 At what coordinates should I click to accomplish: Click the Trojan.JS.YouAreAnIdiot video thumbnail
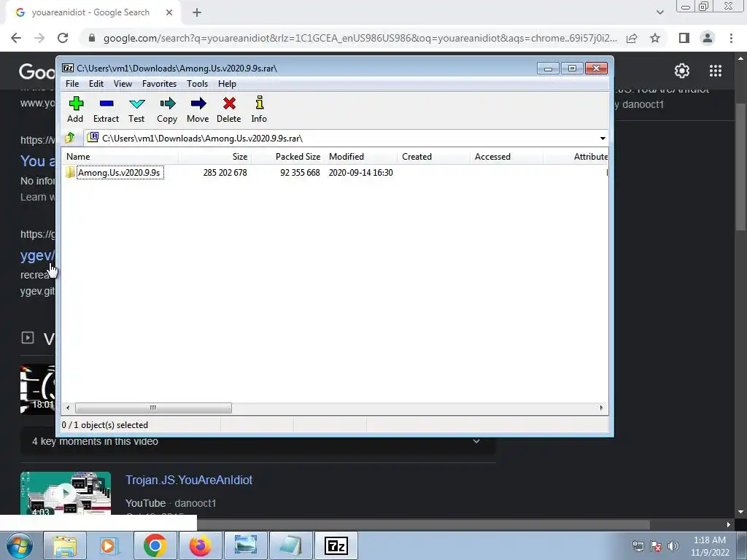tap(66, 493)
